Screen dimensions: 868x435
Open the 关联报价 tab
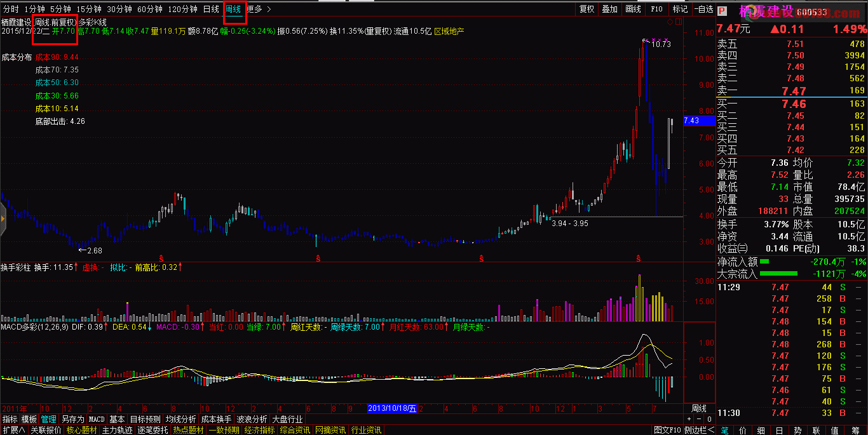[46, 430]
